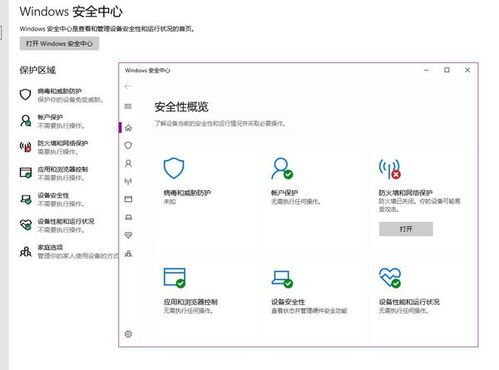The width and height of the screenshot is (499, 370).
Task: Open 帐户保护 label in 保护区域 list
Action: (x=50, y=117)
